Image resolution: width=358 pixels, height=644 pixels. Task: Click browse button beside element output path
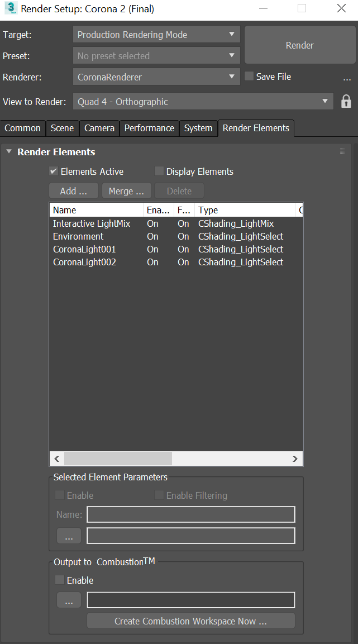(69, 536)
